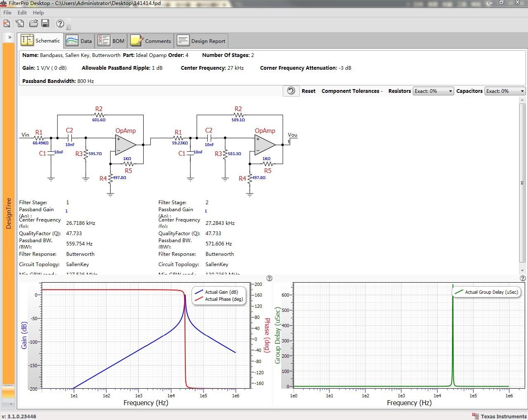Screen dimensions: 528x420
Task: Click the circular Reset arrow icon
Action: click(x=291, y=91)
